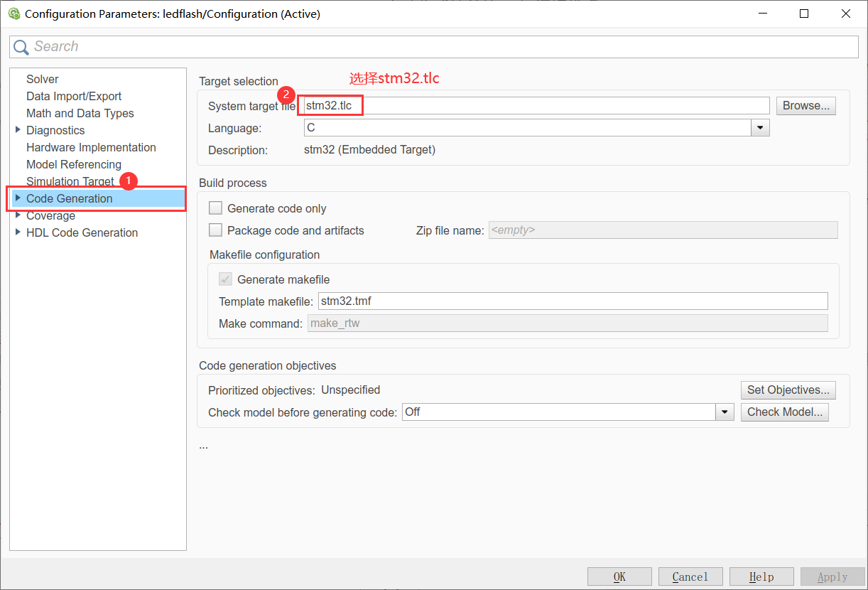Click the Apply button
Image resolution: width=868 pixels, height=590 pixels.
[x=832, y=576]
